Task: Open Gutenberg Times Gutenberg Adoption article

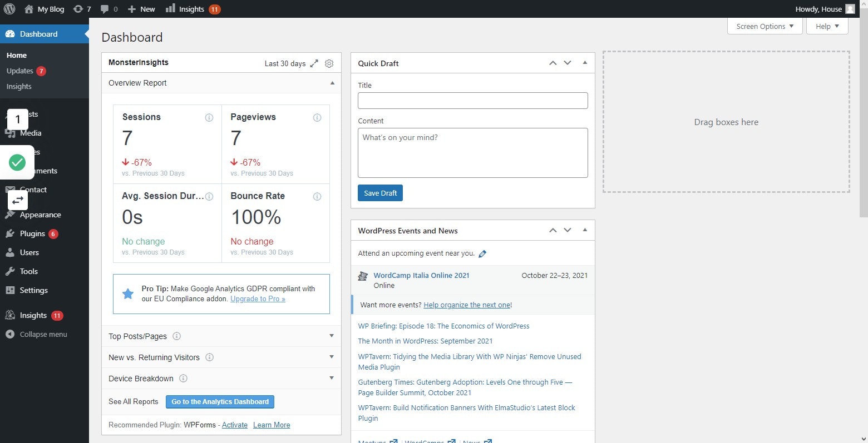Action: point(465,387)
